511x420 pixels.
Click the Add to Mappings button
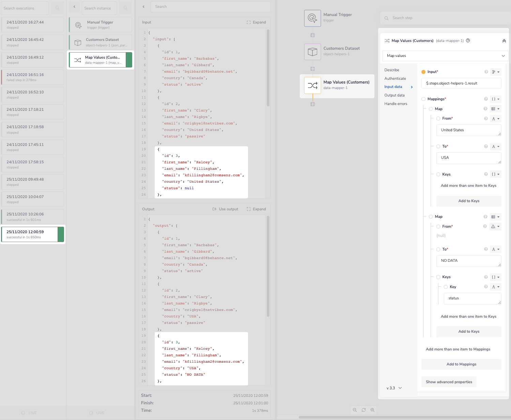[x=461, y=364]
